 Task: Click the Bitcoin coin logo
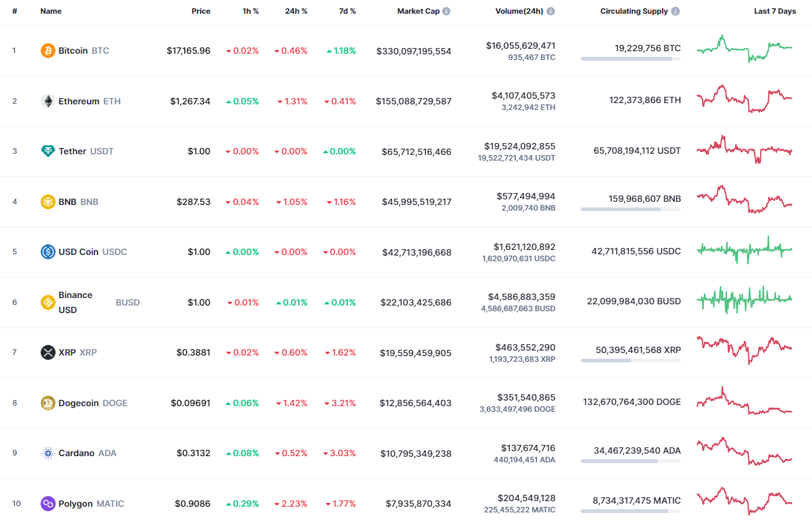(48, 51)
